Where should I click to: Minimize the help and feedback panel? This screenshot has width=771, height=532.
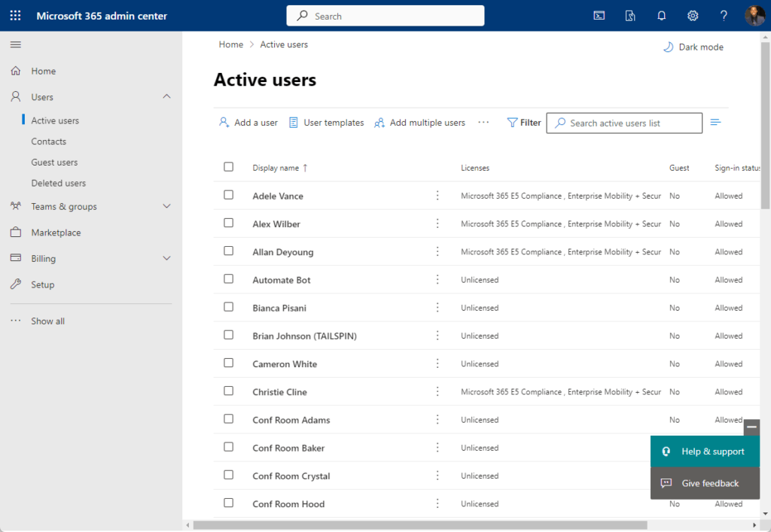(751, 427)
